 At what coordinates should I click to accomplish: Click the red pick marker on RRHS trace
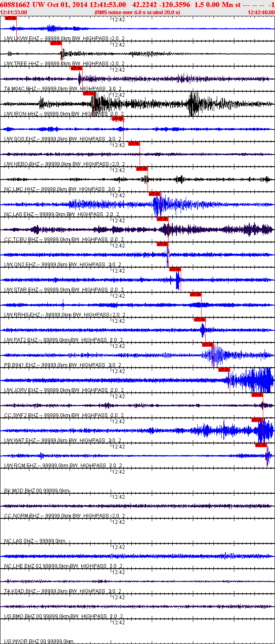coord(196,294)
